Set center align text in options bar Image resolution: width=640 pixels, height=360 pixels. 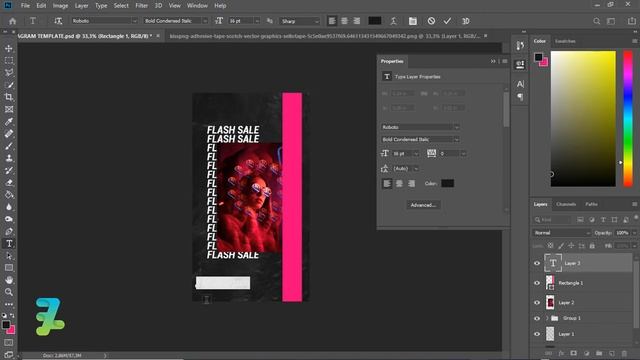[x=344, y=21]
